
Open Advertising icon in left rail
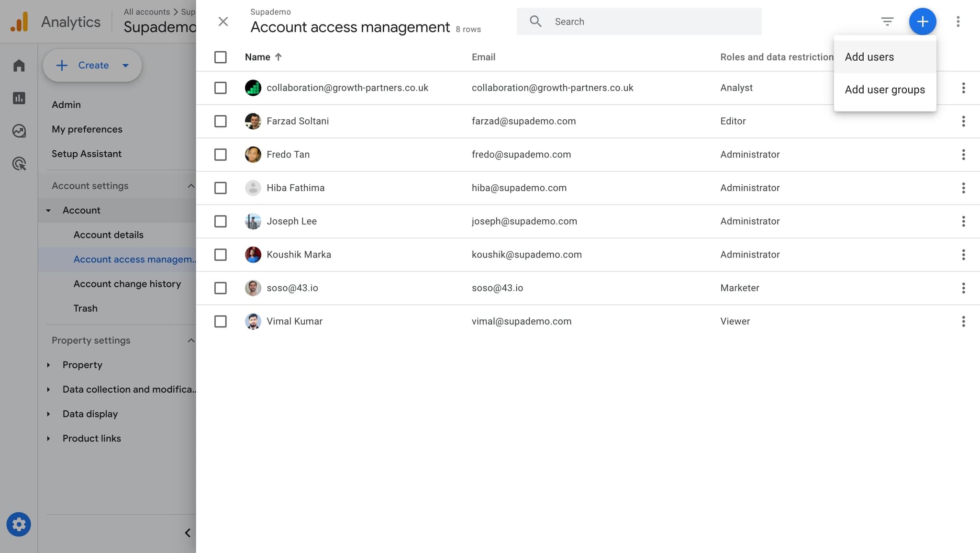click(19, 164)
